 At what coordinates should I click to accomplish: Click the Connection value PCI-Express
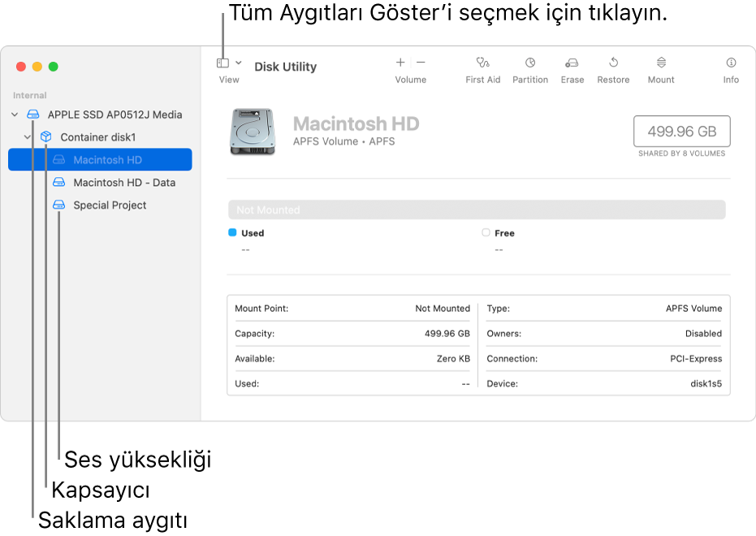click(x=696, y=359)
